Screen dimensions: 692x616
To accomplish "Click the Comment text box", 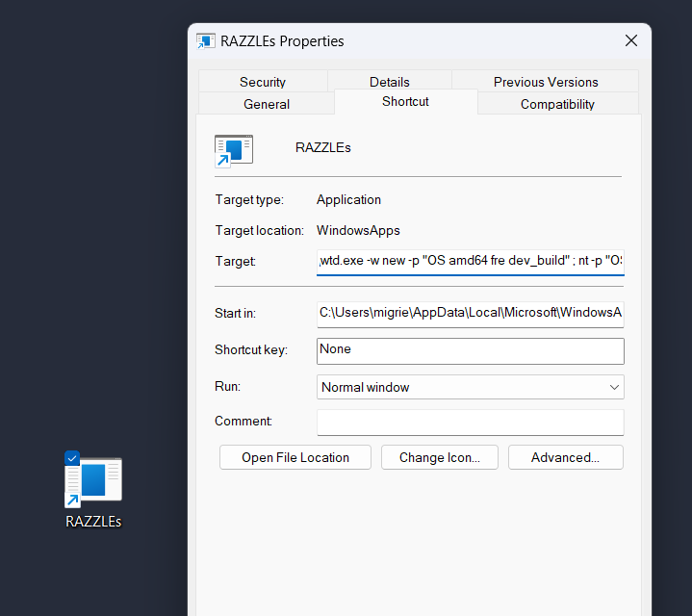I will point(471,423).
